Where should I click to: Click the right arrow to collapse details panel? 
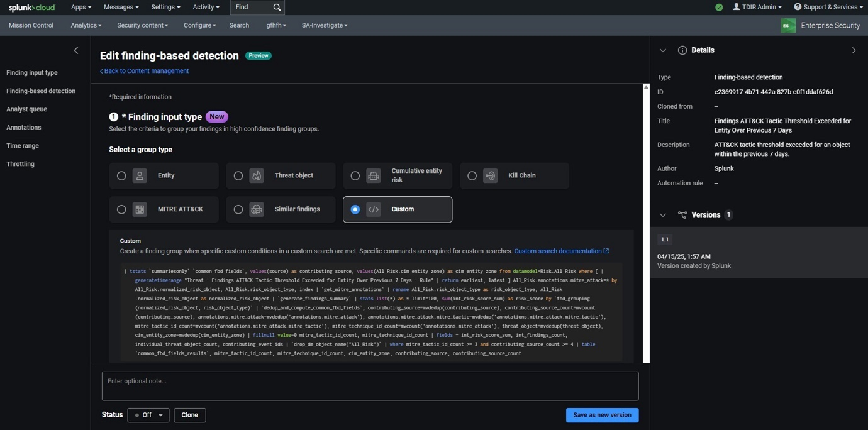click(854, 50)
